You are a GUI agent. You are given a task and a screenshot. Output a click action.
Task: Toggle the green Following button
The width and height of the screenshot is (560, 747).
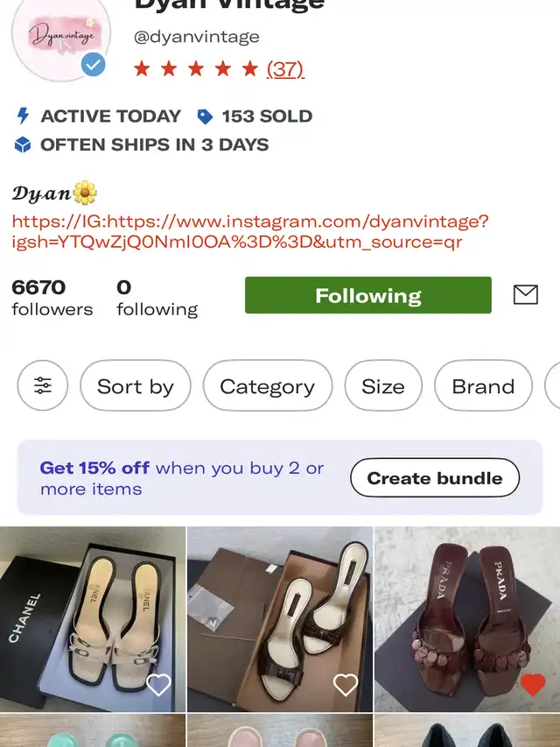368,295
